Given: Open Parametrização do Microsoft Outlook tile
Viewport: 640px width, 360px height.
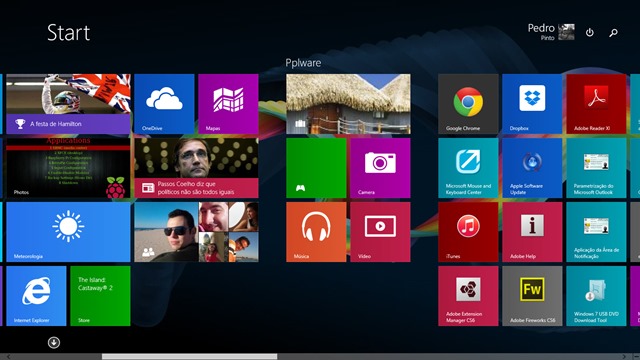Looking at the screenshot, I should [596, 168].
